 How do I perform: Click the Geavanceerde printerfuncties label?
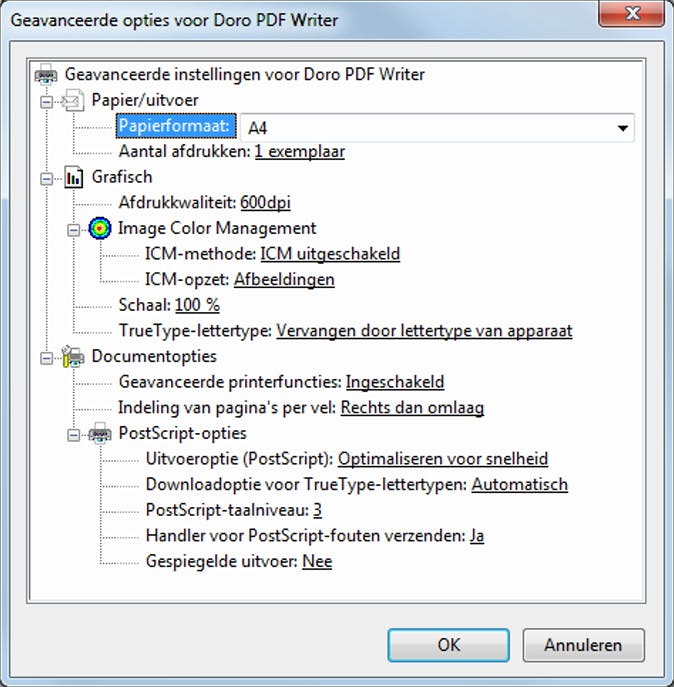pos(231,382)
